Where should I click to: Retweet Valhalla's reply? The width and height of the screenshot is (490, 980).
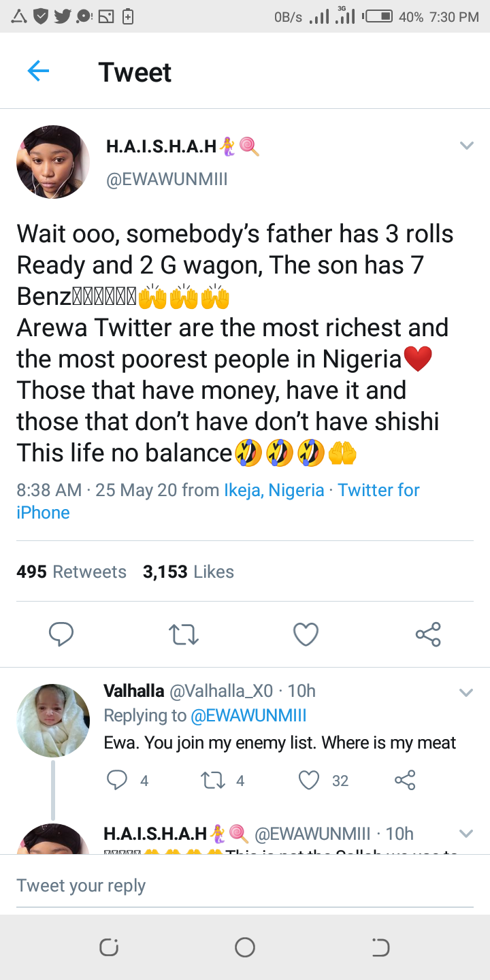(x=214, y=780)
